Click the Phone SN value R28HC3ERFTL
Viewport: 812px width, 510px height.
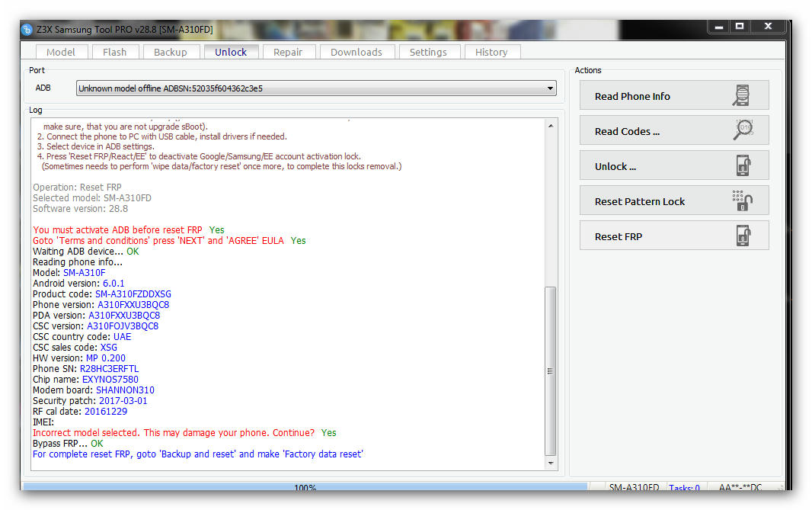click(109, 368)
